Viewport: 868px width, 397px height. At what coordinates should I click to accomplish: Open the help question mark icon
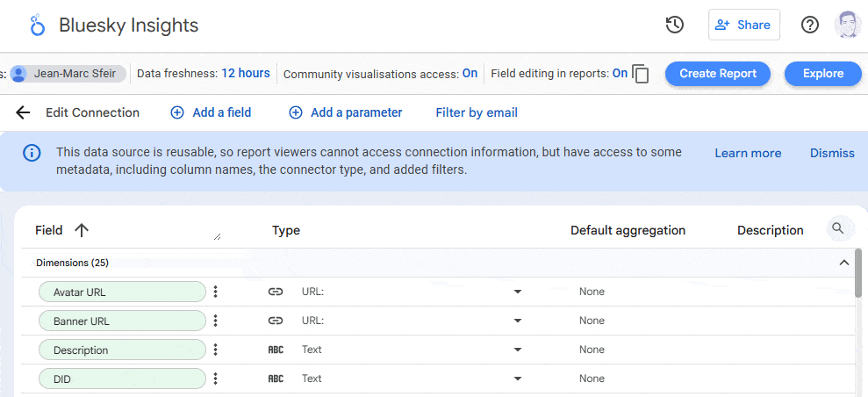pyautogui.click(x=810, y=25)
